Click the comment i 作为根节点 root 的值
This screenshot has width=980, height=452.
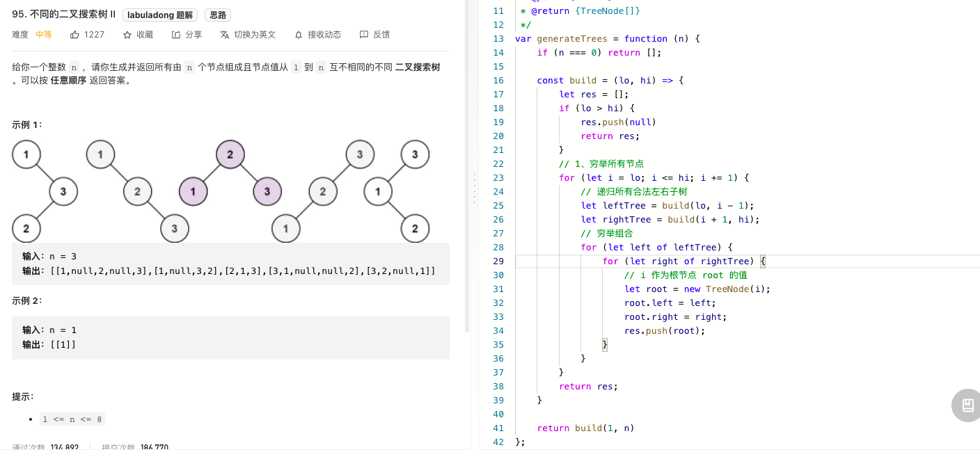click(686, 275)
